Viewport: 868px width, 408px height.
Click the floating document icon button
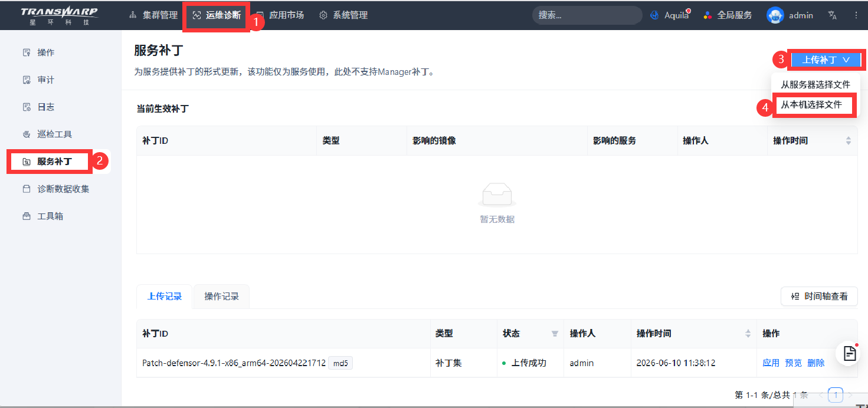[848, 353]
